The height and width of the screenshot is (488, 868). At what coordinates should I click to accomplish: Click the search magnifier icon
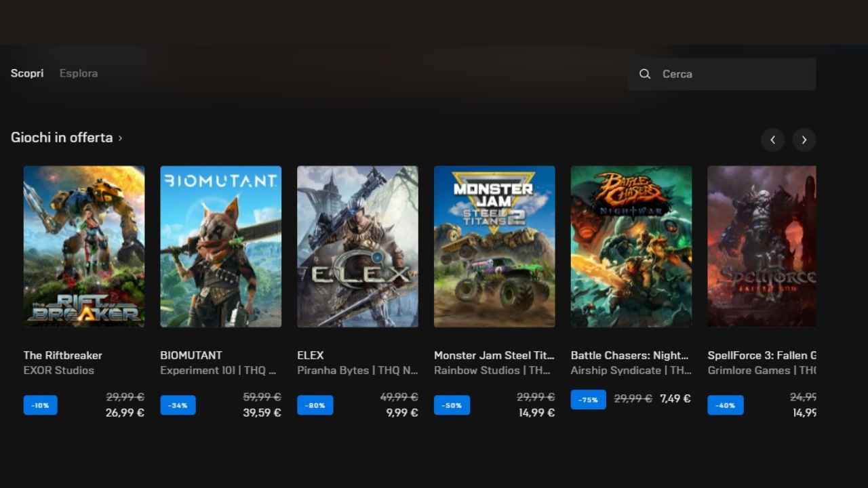tap(645, 74)
